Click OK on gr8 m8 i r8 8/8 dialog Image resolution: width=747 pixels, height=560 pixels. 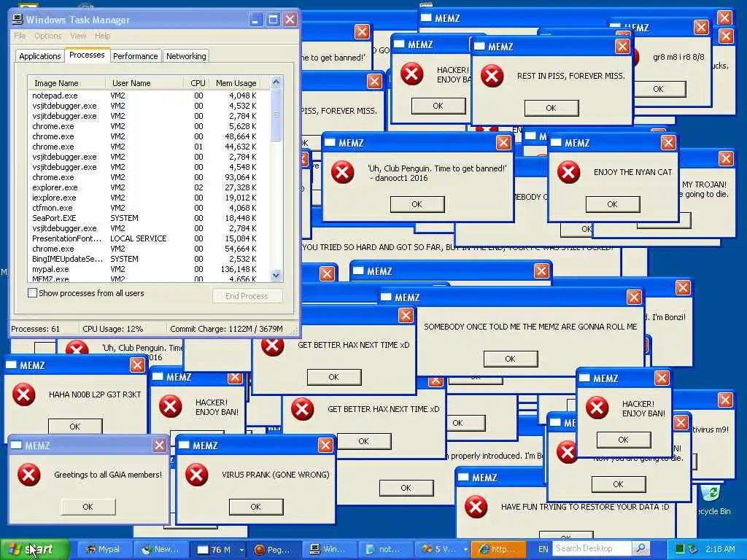659,89
